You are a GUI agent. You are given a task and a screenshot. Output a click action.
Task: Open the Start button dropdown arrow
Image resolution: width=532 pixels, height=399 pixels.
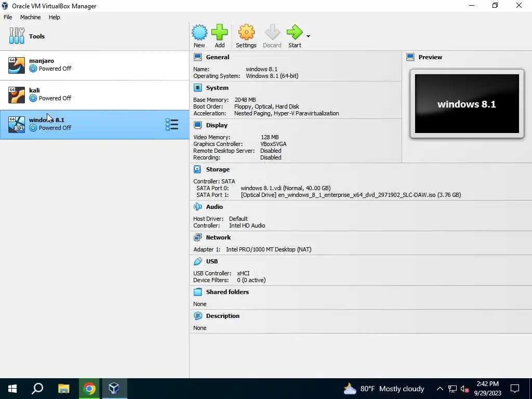click(308, 36)
